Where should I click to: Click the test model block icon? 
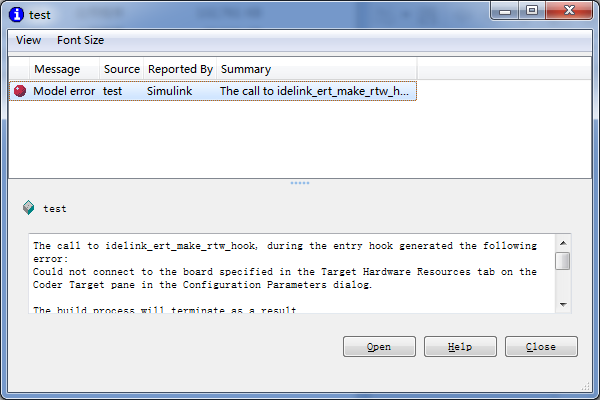(29, 208)
